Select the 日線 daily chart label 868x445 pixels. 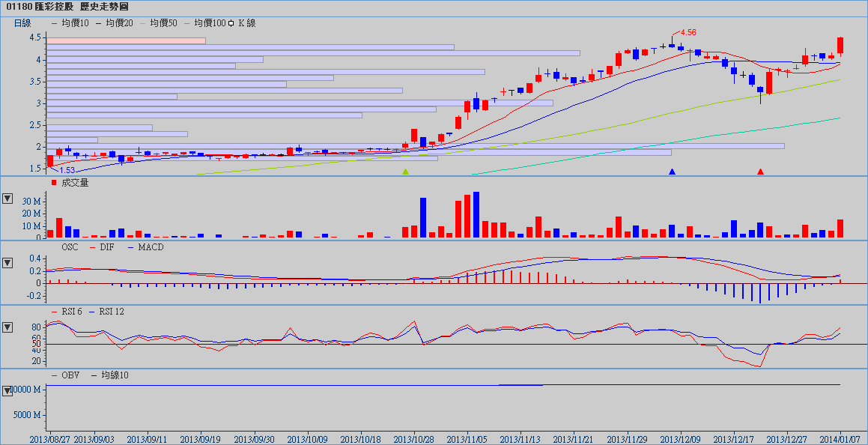[x=22, y=23]
